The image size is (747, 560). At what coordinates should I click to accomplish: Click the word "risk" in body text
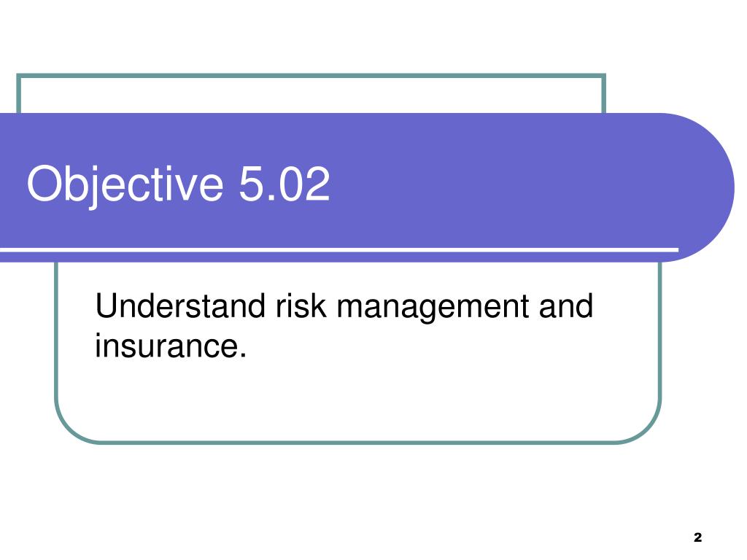(x=301, y=306)
